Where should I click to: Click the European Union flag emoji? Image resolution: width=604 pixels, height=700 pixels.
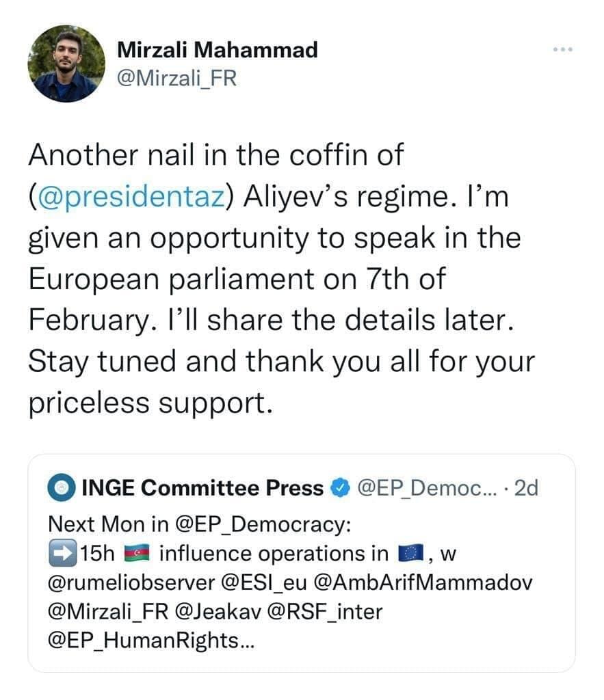pos(410,554)
